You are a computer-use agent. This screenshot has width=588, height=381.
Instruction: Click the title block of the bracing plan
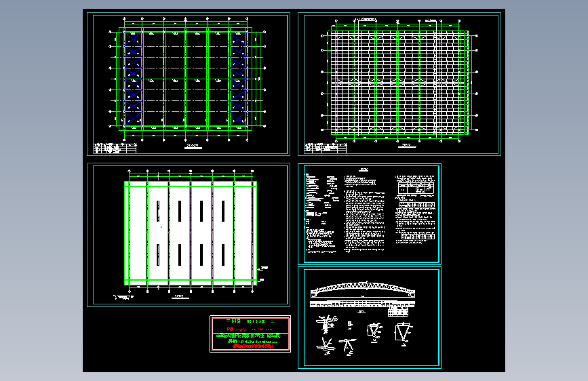(x=115, y=148)
